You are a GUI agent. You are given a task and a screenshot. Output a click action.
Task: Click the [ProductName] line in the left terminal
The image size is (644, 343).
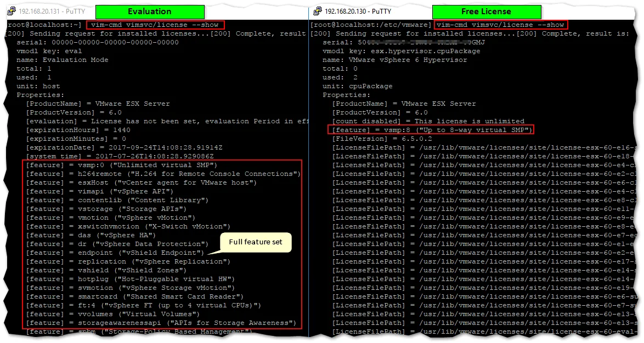click(x=98, y=104)
